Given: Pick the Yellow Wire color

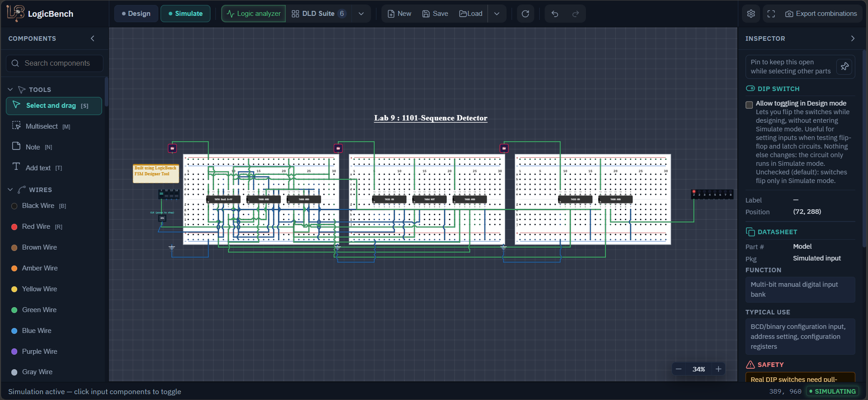Looking at the screenshot, I should [x=54, y=289].
